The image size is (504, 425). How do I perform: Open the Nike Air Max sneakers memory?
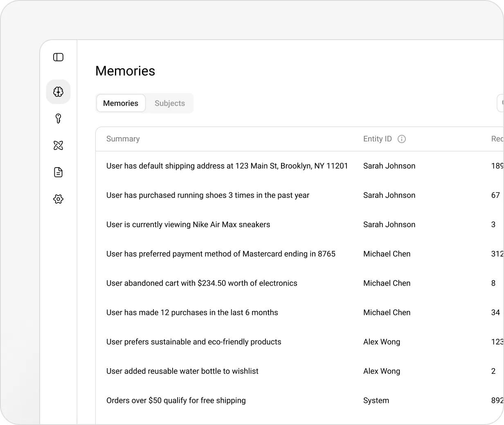click(188, 225)
